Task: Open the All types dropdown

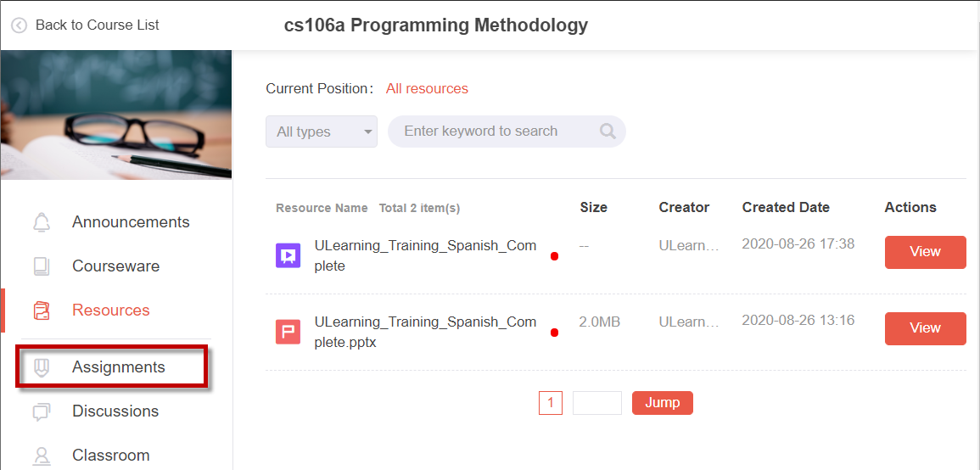Action: point(322,131)
